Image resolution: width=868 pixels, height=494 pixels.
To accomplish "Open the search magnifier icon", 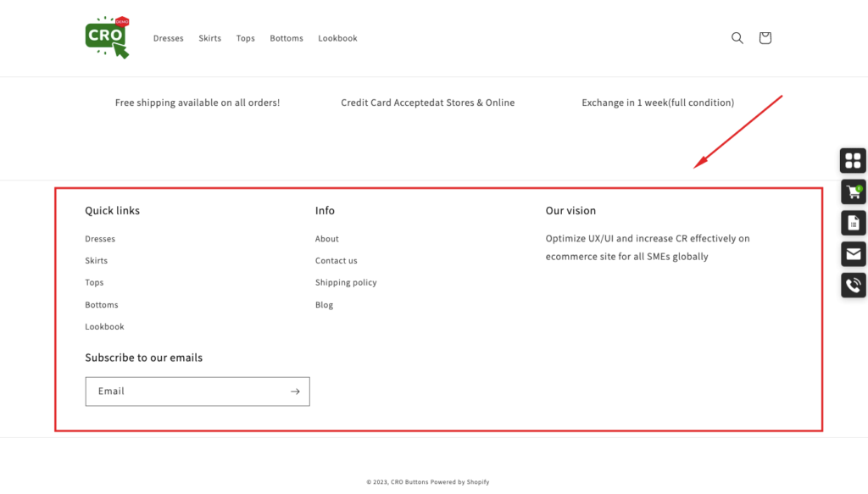I will 737,38.
